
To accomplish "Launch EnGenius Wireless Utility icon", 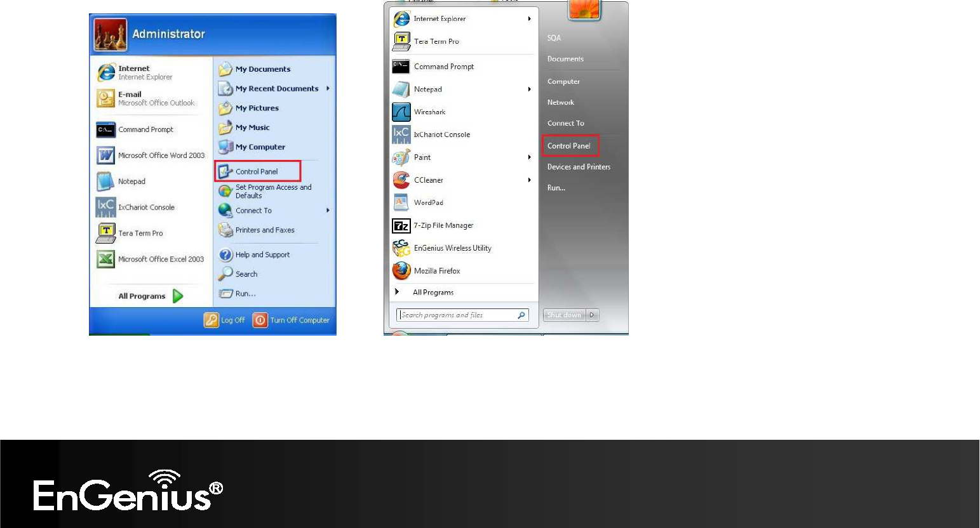I will point(401,248).
